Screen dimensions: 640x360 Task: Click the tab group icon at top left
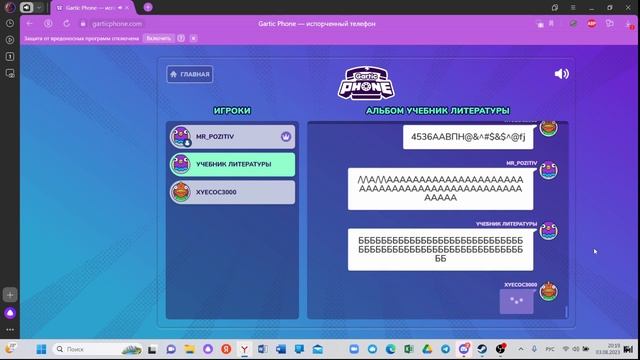pos(27,7)
